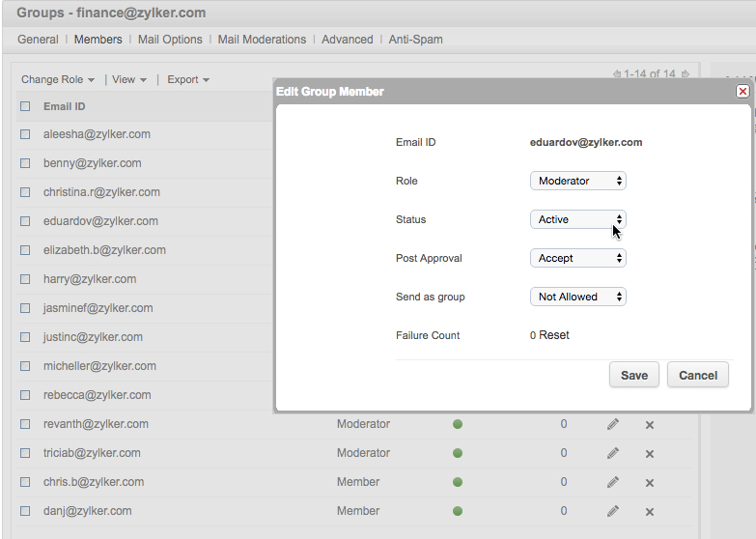The height and width of the screenshot is (539, 756).
Task: Remove revanth@zylker.com using the X icon
Action: pos(650,425)
